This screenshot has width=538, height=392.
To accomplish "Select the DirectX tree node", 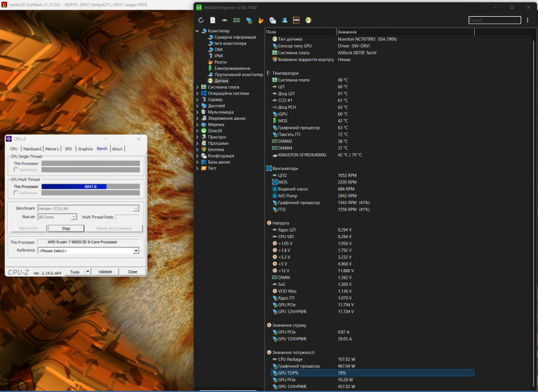I will point(214,131).
